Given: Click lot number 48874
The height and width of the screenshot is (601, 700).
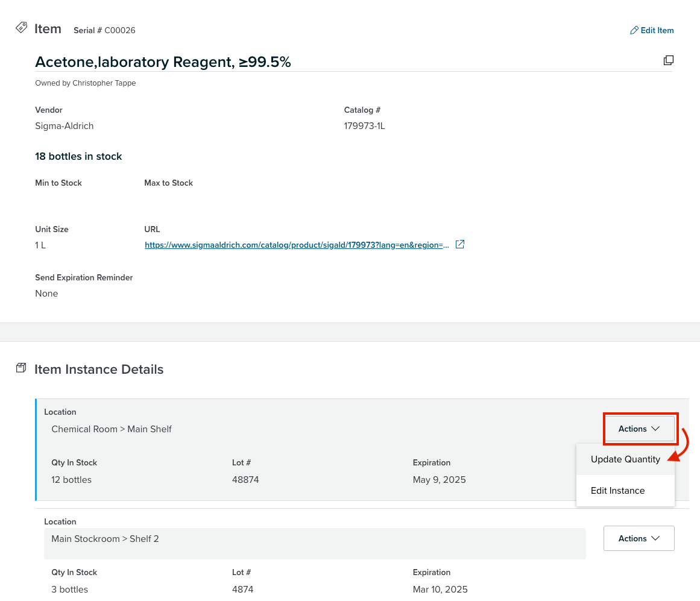Looking at the screenshot, I should pos(245,480).
